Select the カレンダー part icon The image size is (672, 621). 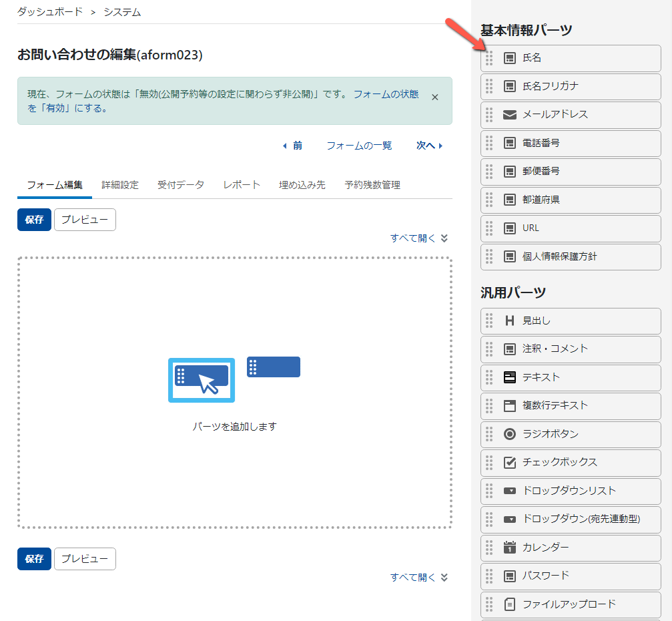tap(509, 548)
